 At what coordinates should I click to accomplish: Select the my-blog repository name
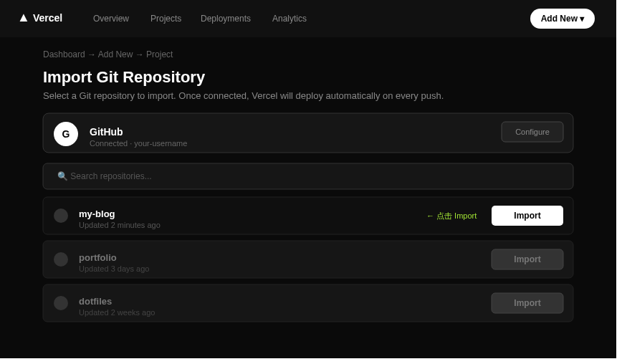click(97, 214)
